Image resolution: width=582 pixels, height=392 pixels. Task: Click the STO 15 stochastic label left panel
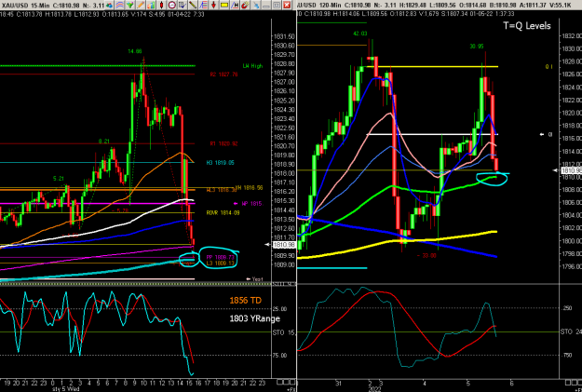(284, 332)
